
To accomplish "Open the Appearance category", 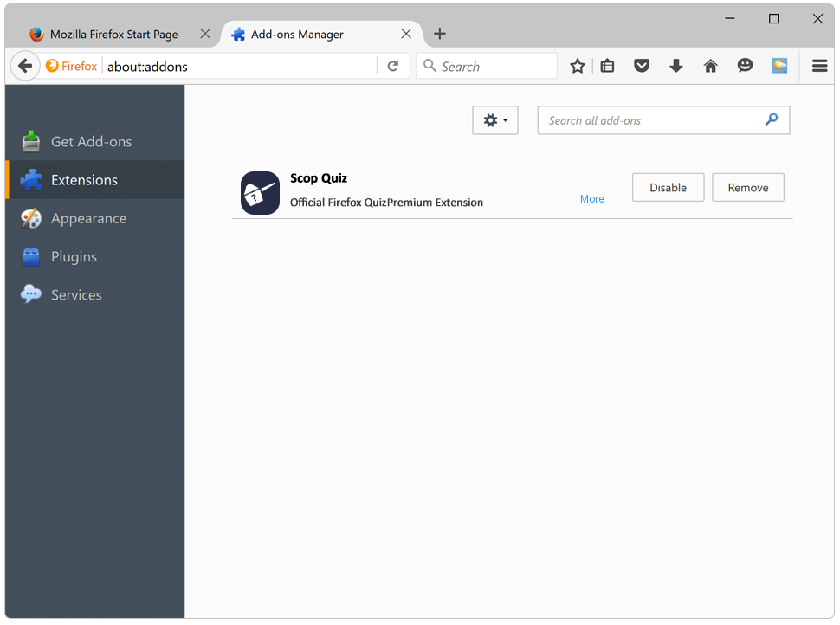I will click(88, 219).
